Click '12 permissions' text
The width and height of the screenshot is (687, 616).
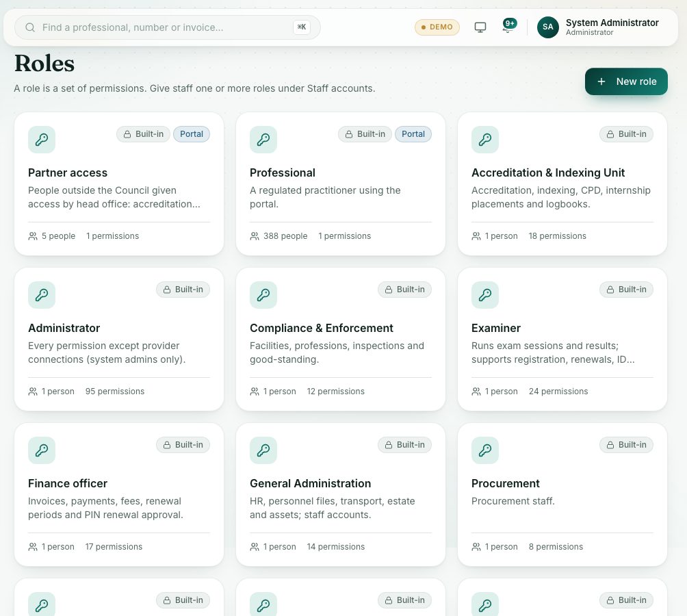point(335,392)
